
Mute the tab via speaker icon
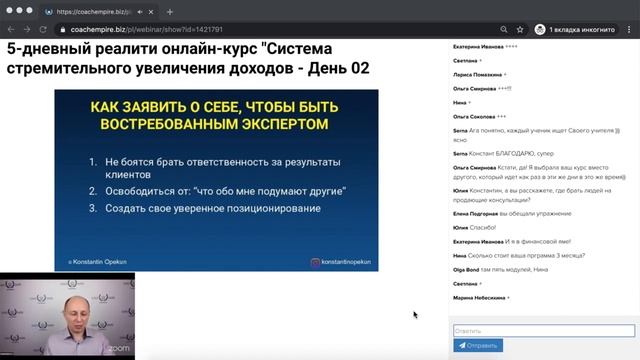pos(140,12)
